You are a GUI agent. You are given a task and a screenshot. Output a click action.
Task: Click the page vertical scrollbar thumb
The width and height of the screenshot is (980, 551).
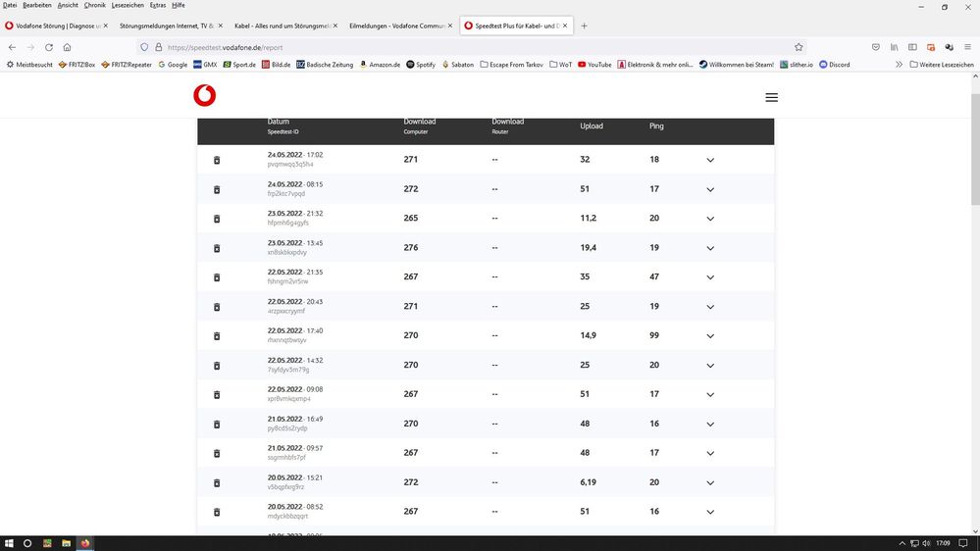[975, 149]
